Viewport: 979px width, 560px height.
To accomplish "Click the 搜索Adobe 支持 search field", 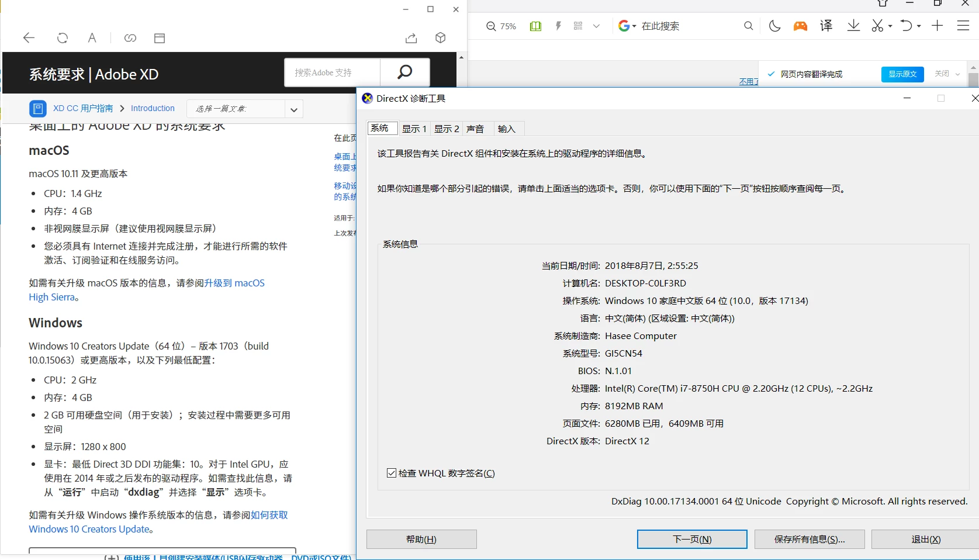I will pyautogui.click(x=333, y=72).
